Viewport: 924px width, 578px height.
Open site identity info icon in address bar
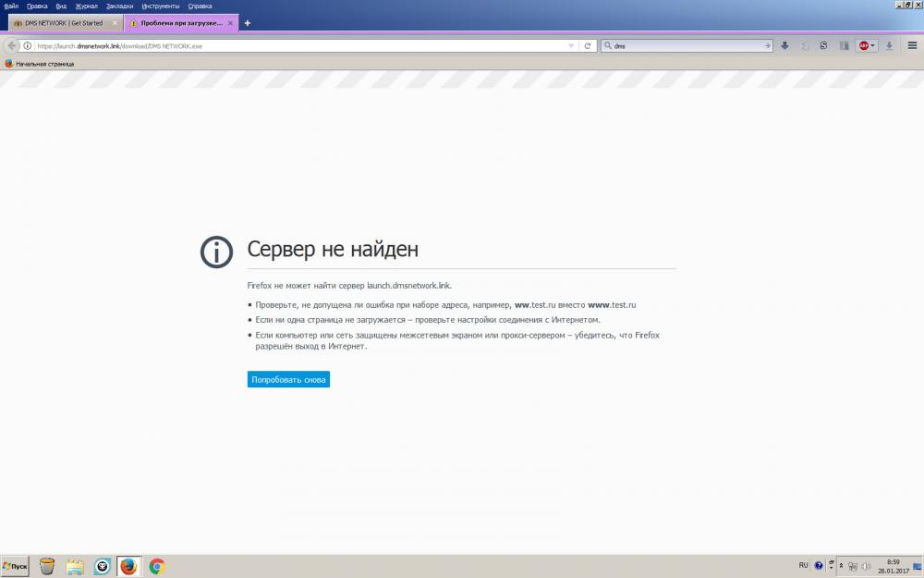(27, 45)
